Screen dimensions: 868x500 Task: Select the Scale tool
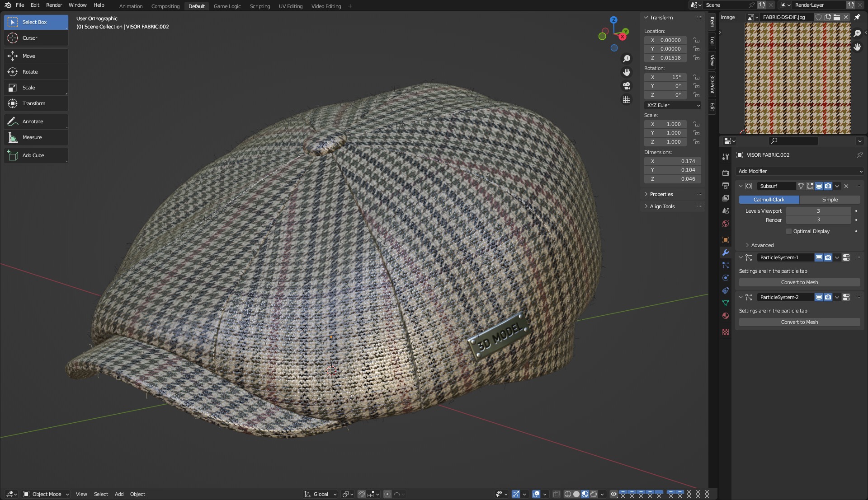(x=36, y=88)
